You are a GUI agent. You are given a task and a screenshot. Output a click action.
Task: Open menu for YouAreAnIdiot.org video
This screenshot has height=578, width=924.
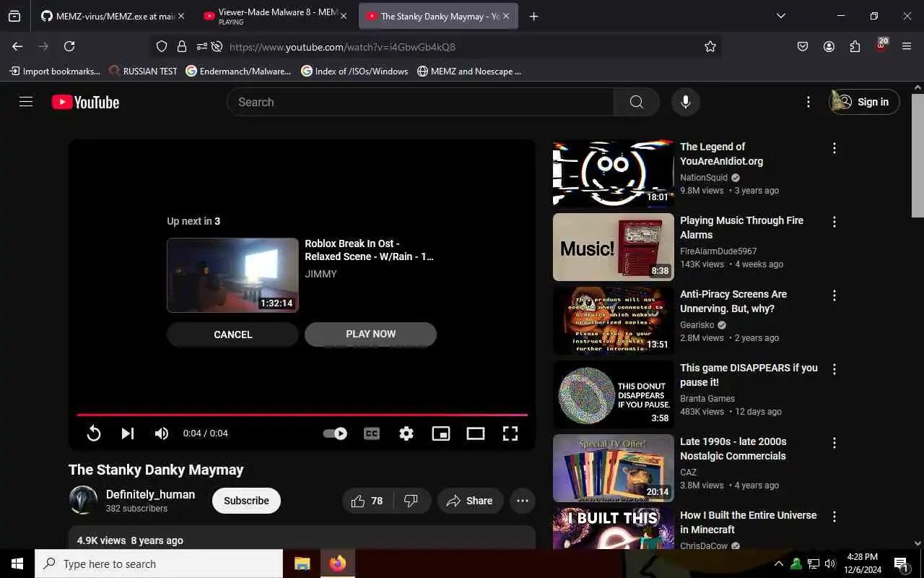tap(834, 148)
